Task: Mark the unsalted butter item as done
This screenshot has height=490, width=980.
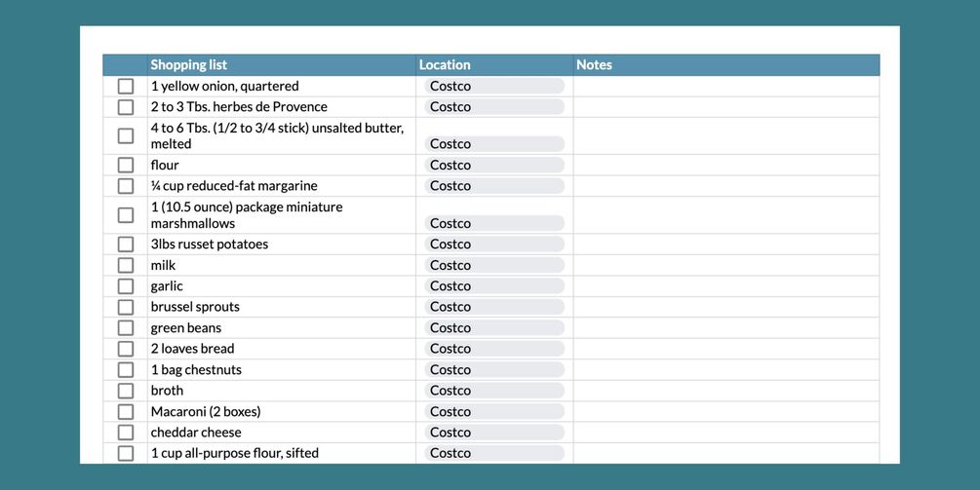Action: (x=126, y=135)
